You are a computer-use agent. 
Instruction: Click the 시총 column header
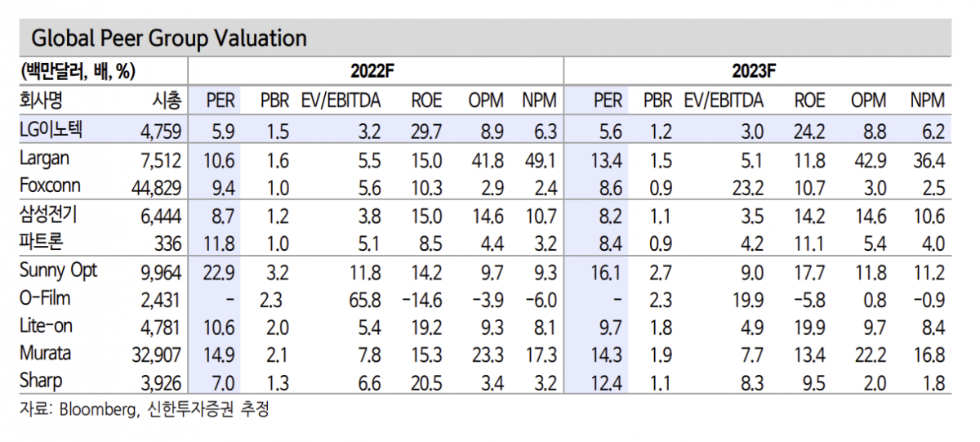pyautogui.click(x=167, y=100)
